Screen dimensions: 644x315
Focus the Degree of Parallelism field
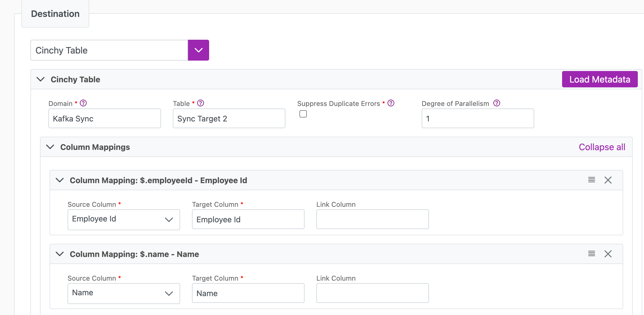478,118
